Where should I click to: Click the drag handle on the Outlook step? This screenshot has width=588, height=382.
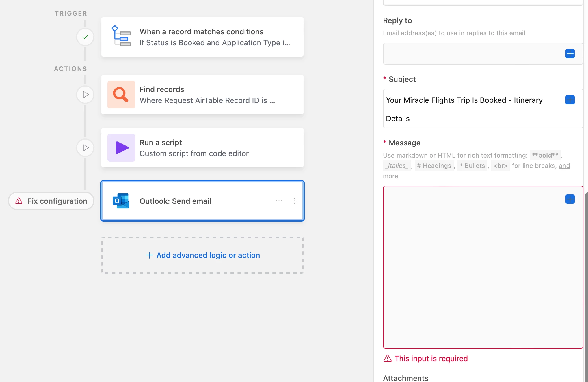295,201
